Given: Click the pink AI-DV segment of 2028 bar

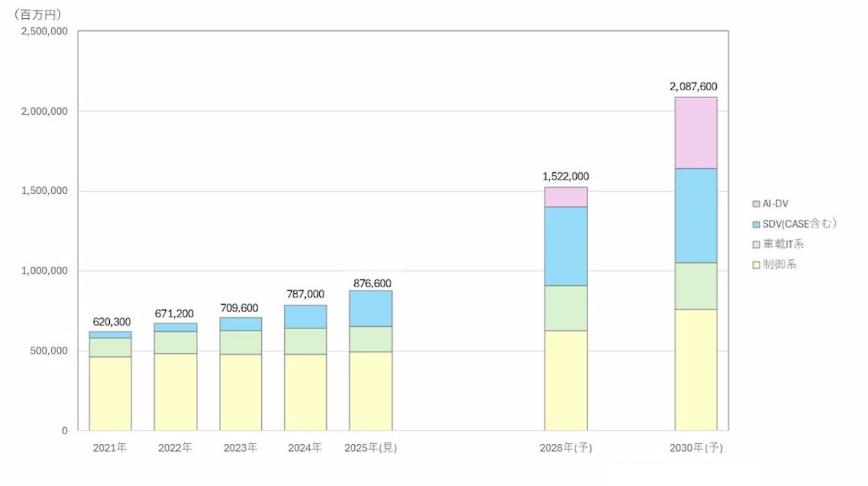Looking at the screenshot, I should (x=566, y=197).
